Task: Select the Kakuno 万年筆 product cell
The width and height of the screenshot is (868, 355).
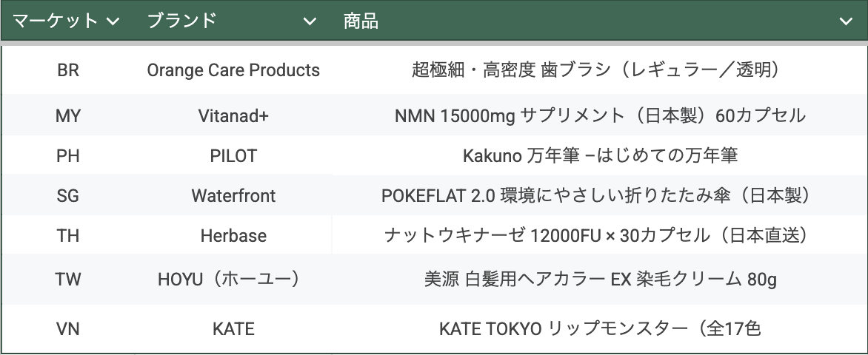Action: 600,156
